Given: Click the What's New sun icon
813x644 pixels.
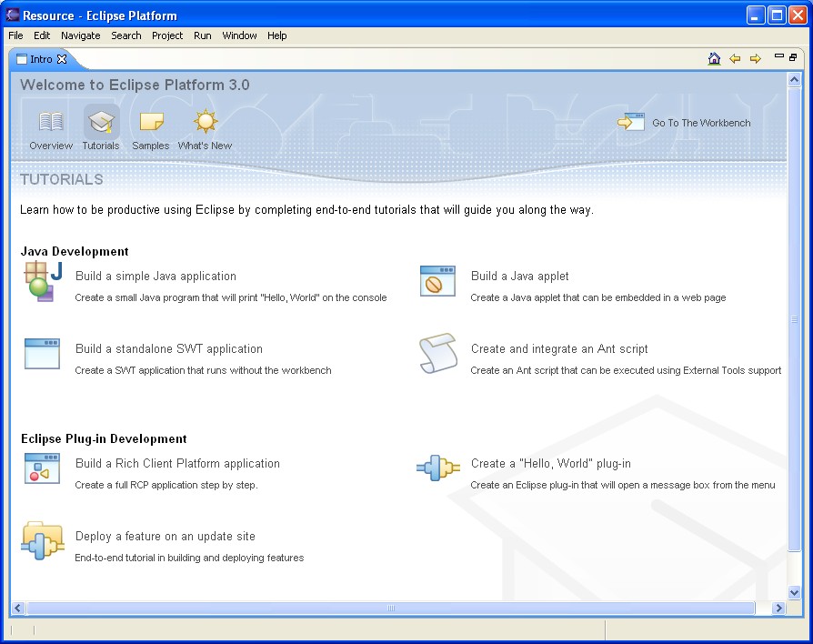Looking at the screenshot, I should [x=206, y=121].
